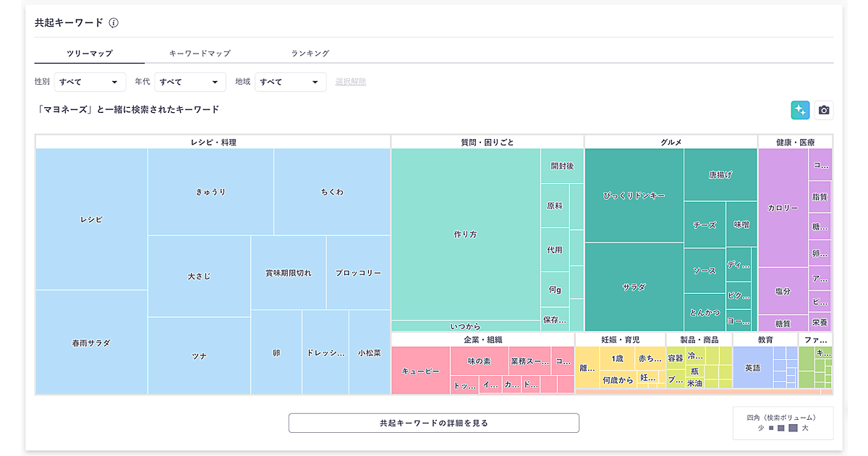Click the camera screenshot icon
This screenshot has height=456, width=868.
coord(823,110)
